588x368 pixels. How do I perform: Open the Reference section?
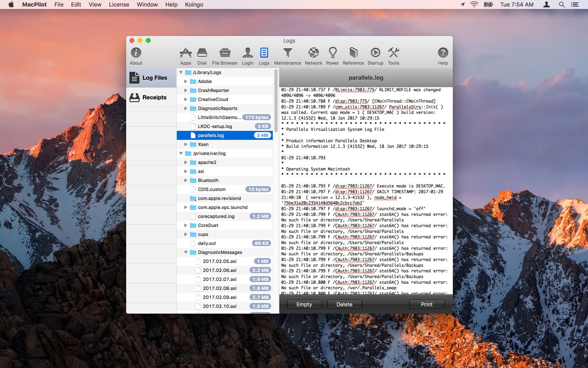click(353, 55)
